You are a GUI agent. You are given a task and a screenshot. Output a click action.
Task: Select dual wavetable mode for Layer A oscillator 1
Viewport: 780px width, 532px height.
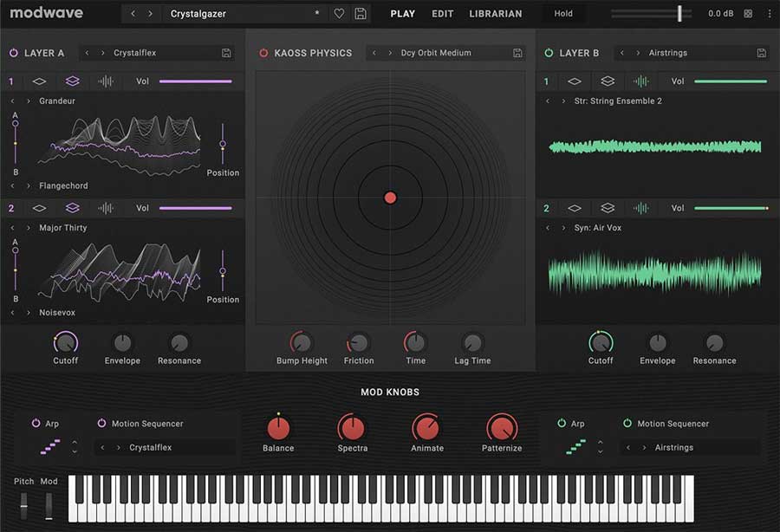coord(73,81)
